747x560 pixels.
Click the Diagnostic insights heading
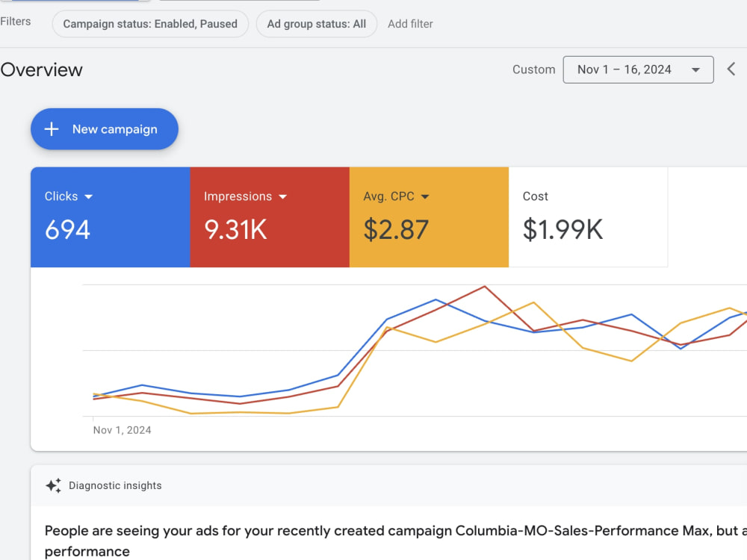point(115,485)
